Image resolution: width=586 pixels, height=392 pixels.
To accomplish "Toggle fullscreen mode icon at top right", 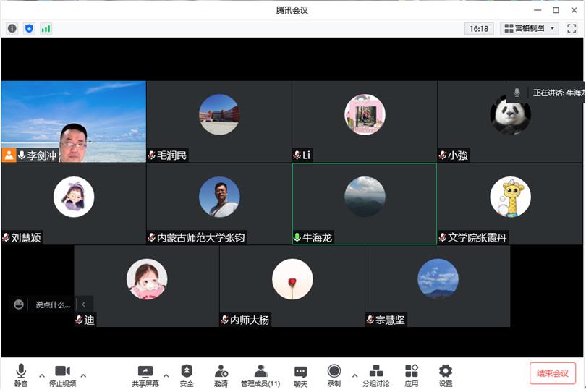I will pos(572,28).
